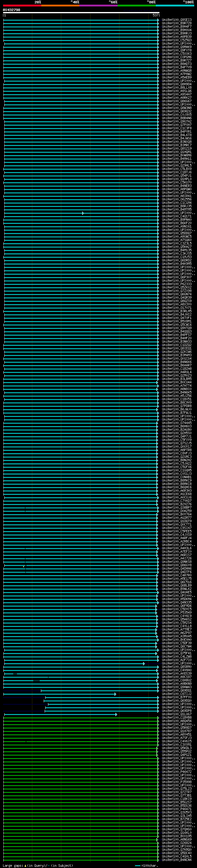
Task: Open hit UniRef100_B9H0U4 label
Action: coord(177,30)
